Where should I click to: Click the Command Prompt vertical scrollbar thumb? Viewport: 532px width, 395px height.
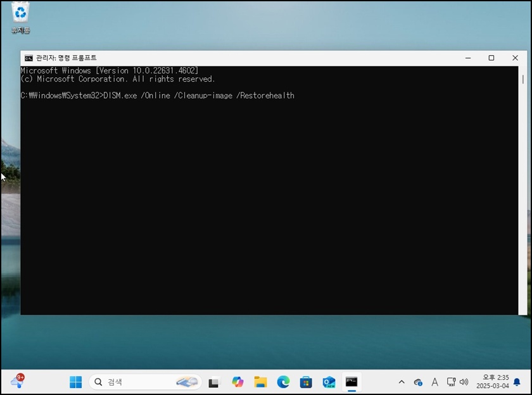click(523, 79)
